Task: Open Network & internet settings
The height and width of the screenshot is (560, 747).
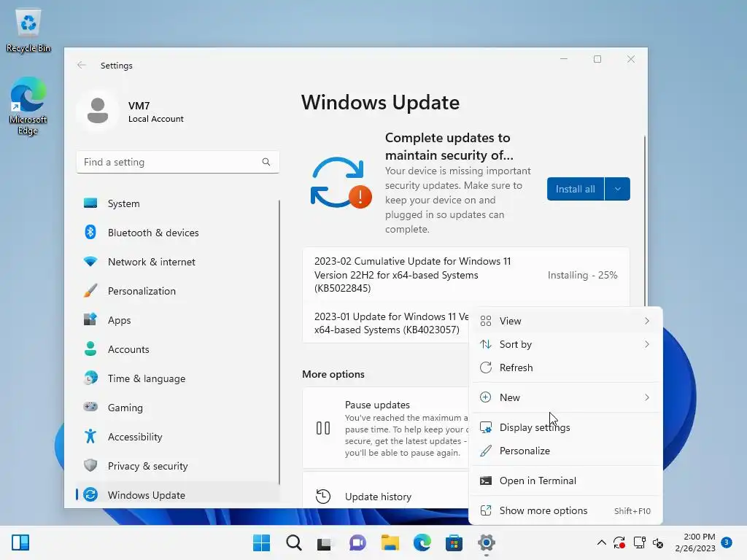Action: (177, 262)
